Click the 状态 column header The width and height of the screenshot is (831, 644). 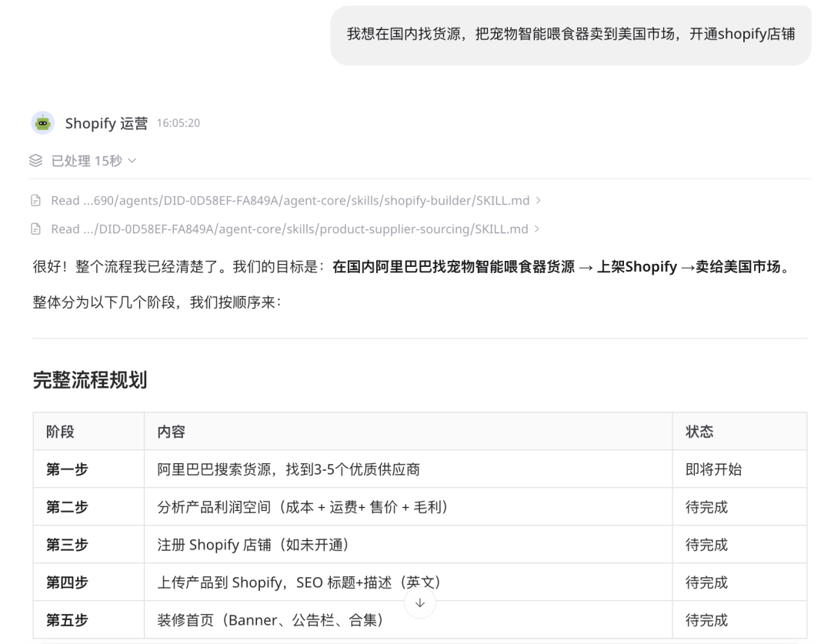point(699,432)
